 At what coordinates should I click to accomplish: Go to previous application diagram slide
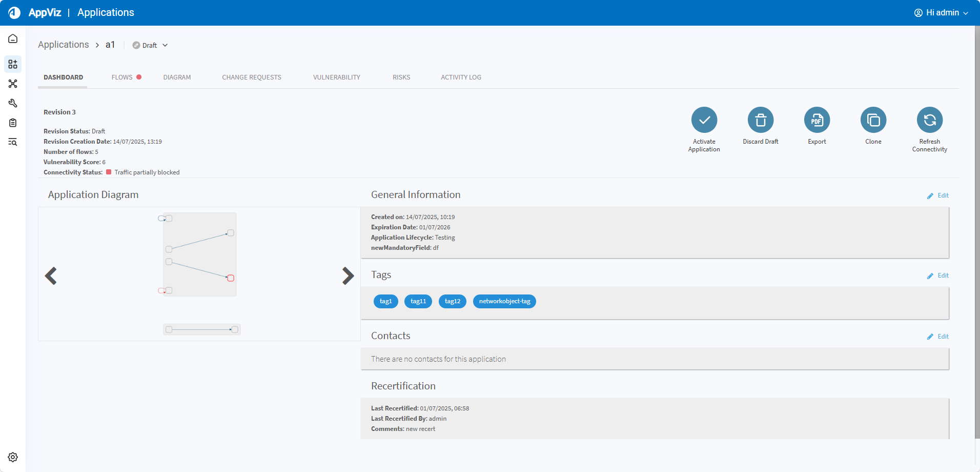tap(51, 276)
